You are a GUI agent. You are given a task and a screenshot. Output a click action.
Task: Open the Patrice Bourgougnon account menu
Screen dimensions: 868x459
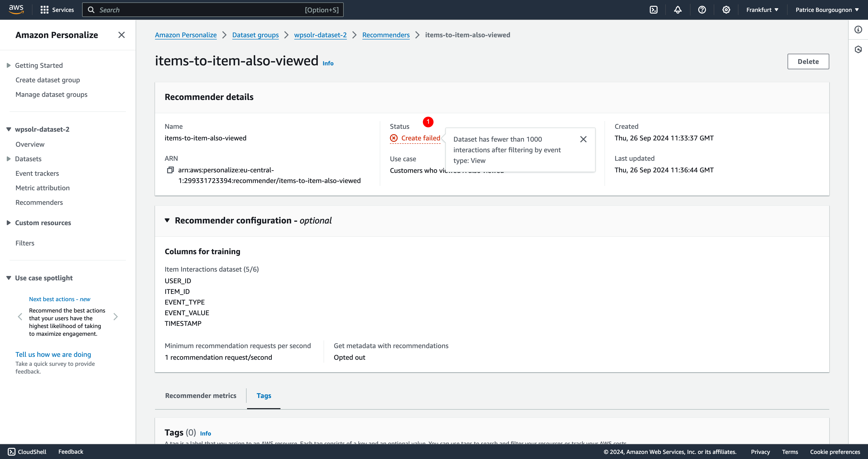tap(827, 10)
